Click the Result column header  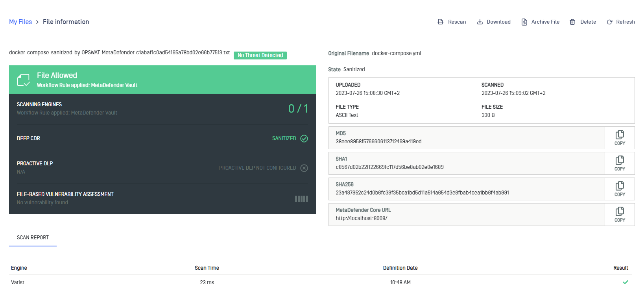621,268
